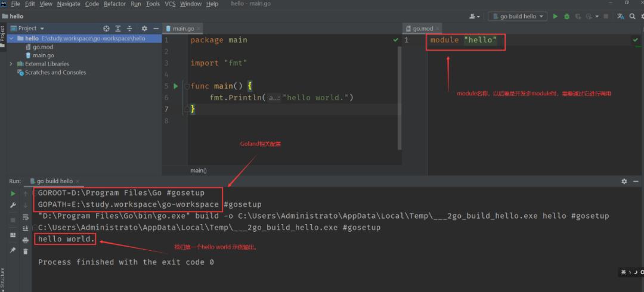Start debugging with the green bug icon
Screen dimensions: 644x292
click(566, 17)
